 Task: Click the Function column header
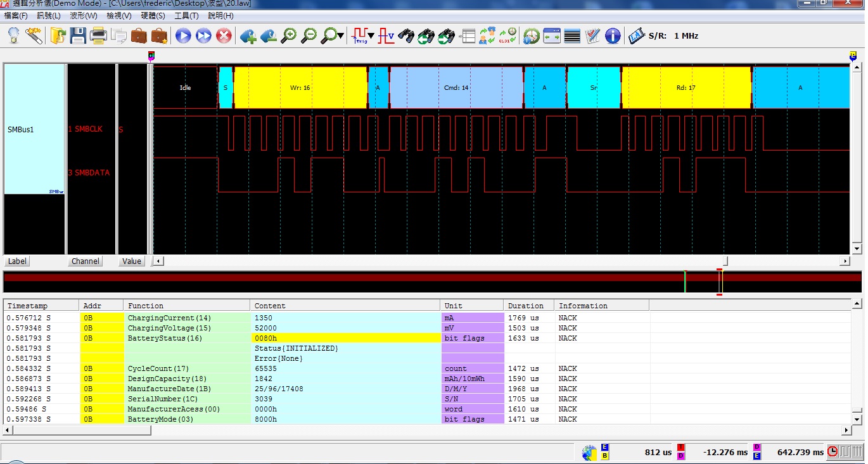click(x=187, y=306)
